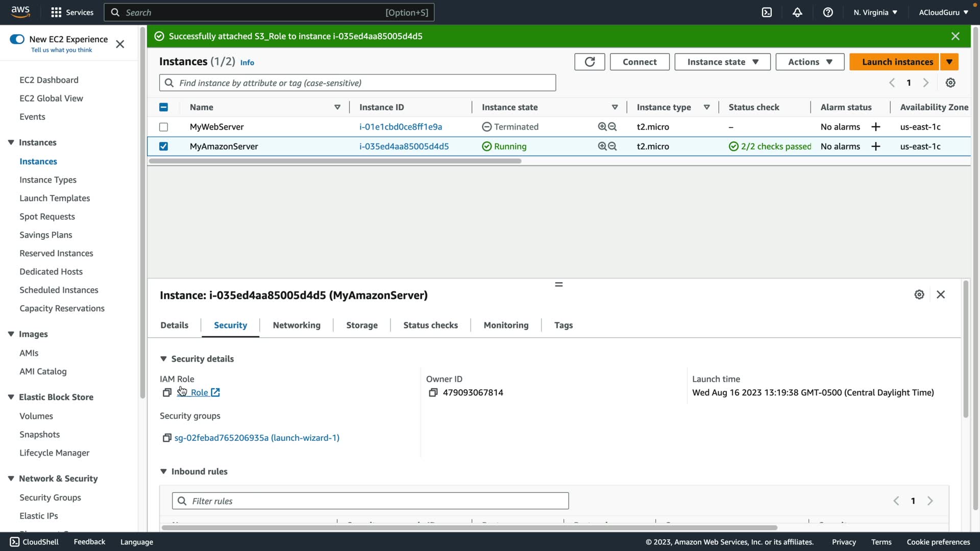Open table preferences gear icon

pos(950,83)
